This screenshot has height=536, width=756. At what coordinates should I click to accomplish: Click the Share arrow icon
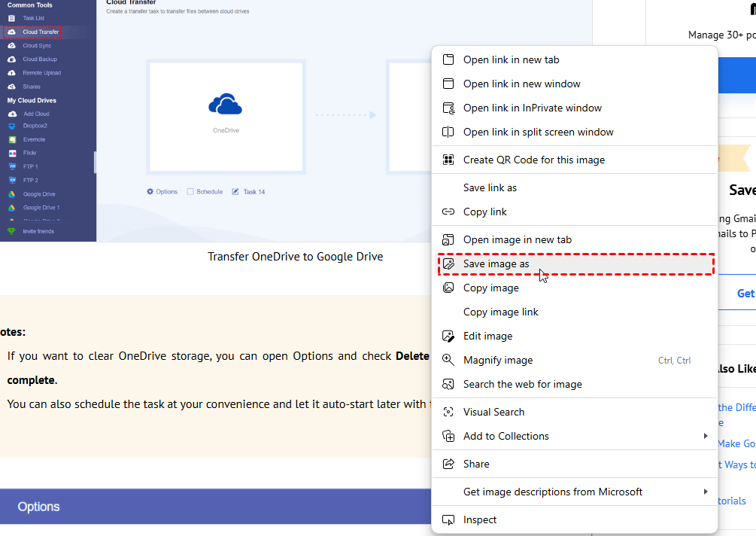448,464
